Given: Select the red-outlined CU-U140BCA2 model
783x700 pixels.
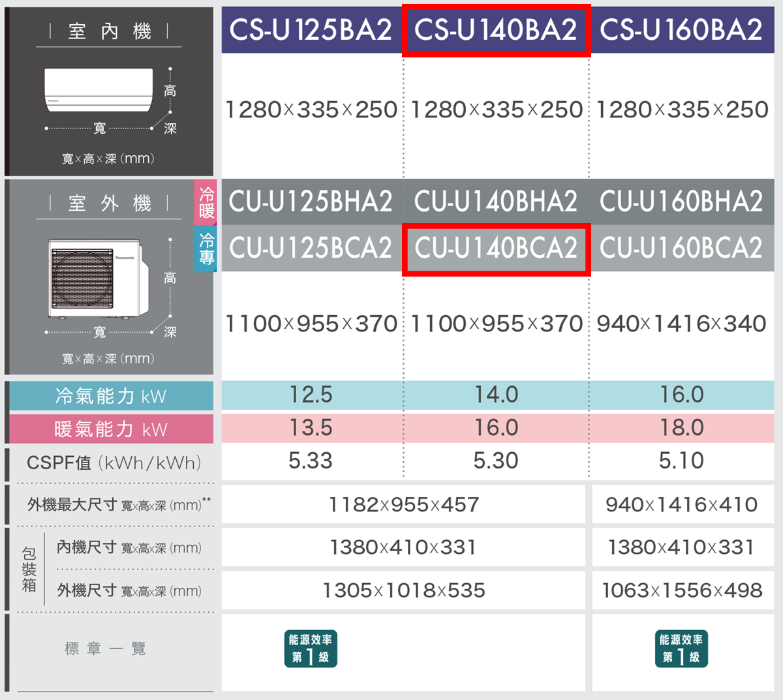Looking at the screenshot, I should pyautogui.click(x=496, y=249).
